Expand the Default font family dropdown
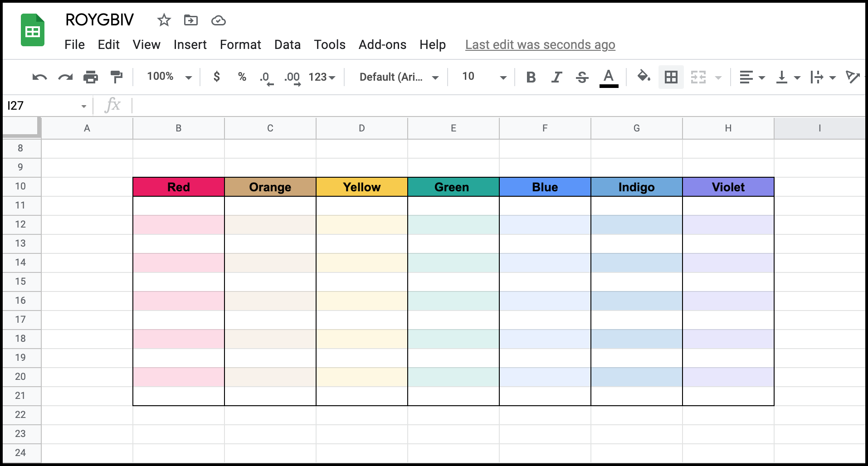 [399, 77]
